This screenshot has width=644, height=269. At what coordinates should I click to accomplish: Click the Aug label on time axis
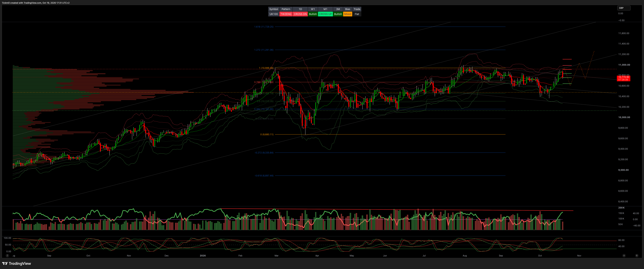(465, 256)
